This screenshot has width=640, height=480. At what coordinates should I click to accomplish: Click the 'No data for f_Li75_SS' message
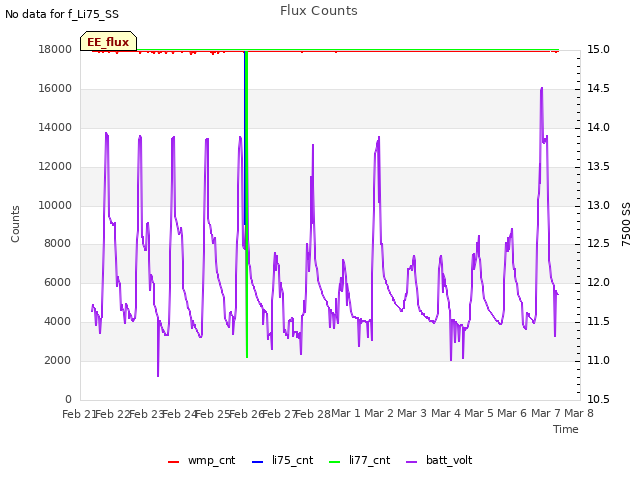click(62, 14)
